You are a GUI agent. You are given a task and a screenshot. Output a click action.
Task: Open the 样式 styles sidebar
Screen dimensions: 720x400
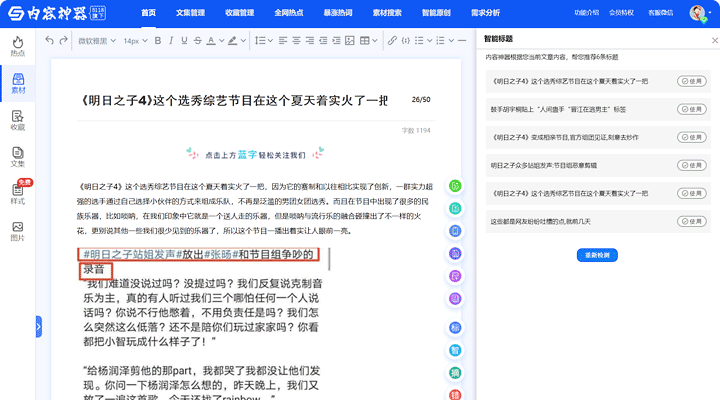pos(17,194)
